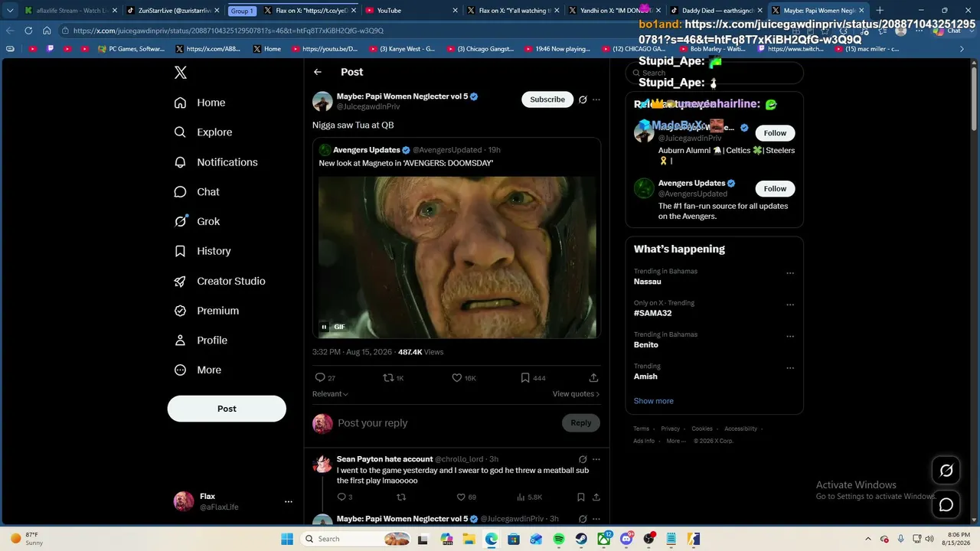The height and width of the screenshot is (551, 980).
Task: Switch to the YouTube browser tab
Action: click(410, 11)
